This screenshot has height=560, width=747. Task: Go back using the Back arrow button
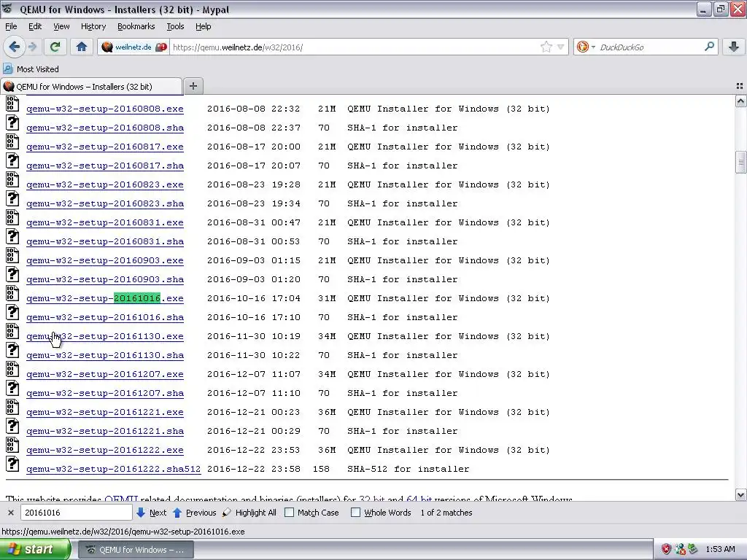(x=14, y=47)
